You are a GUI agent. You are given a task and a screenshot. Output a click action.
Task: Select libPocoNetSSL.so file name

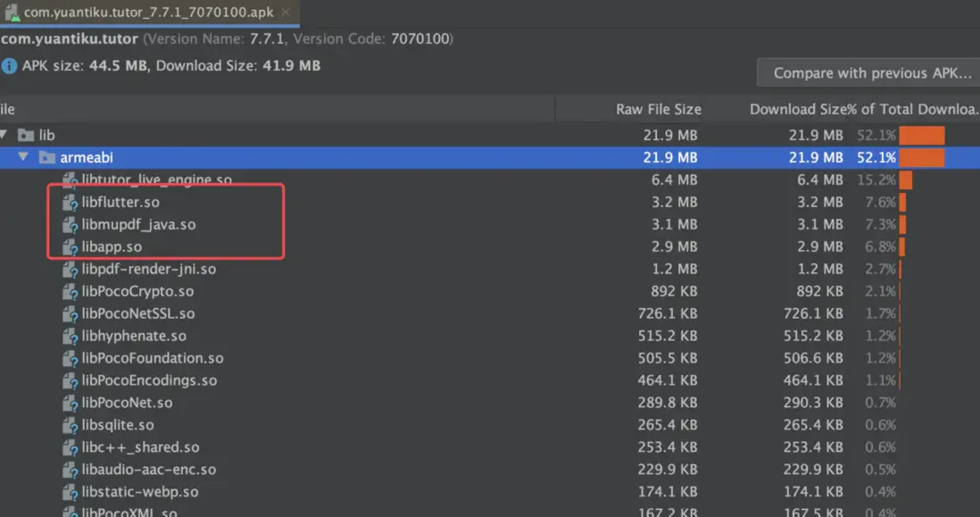click(x=138, y=313)
